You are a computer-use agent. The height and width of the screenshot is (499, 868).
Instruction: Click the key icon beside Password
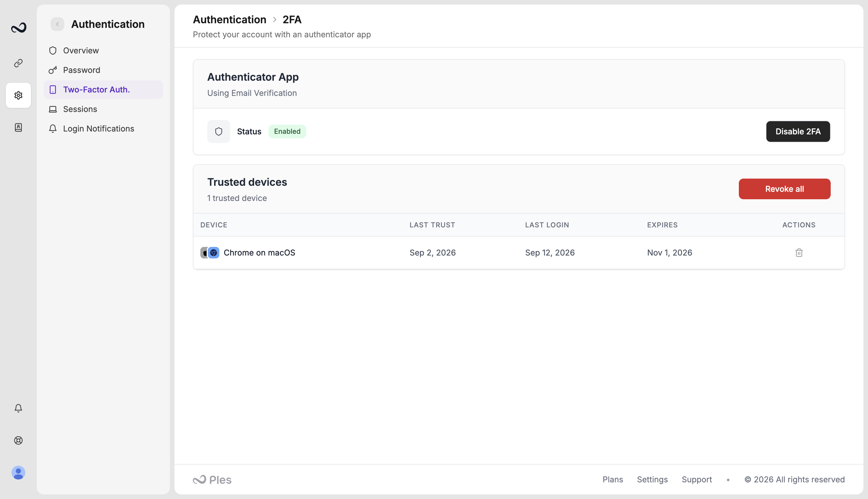53,70
